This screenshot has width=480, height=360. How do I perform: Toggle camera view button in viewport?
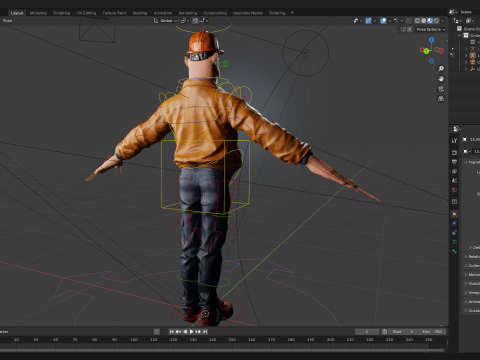tap(441, 89)
